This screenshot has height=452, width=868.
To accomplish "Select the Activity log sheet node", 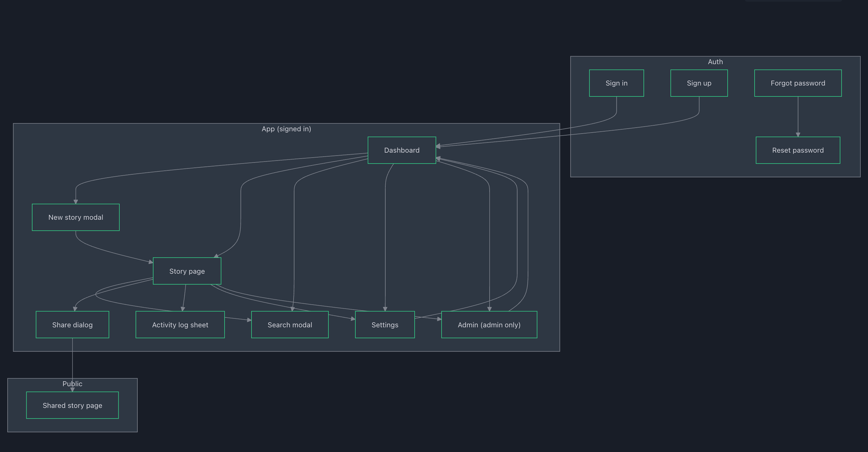I will pyautogui.click(x=180, y=325).
